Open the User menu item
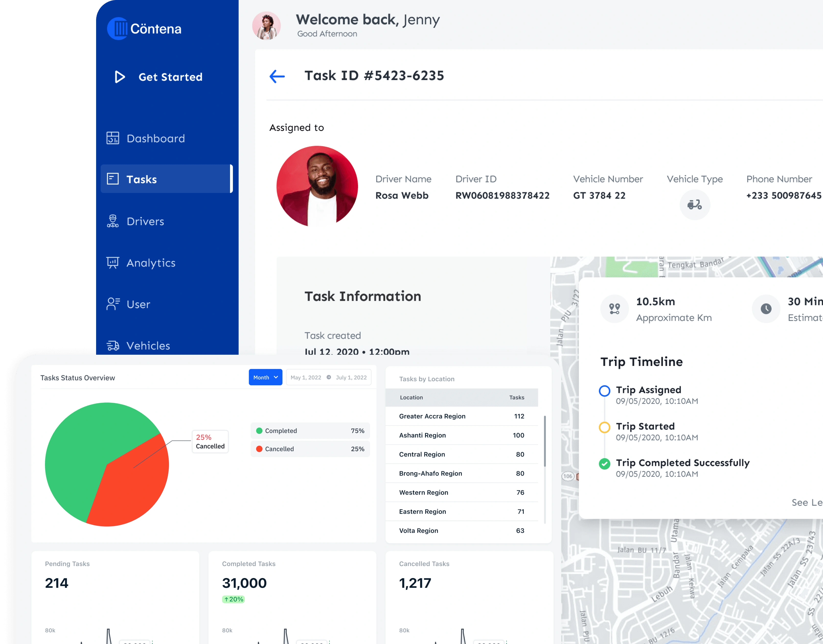823x644 pixels. coord(138,304)
